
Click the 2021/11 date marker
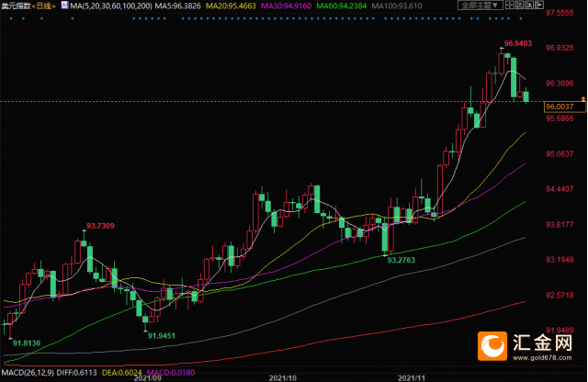coord(412,378)
